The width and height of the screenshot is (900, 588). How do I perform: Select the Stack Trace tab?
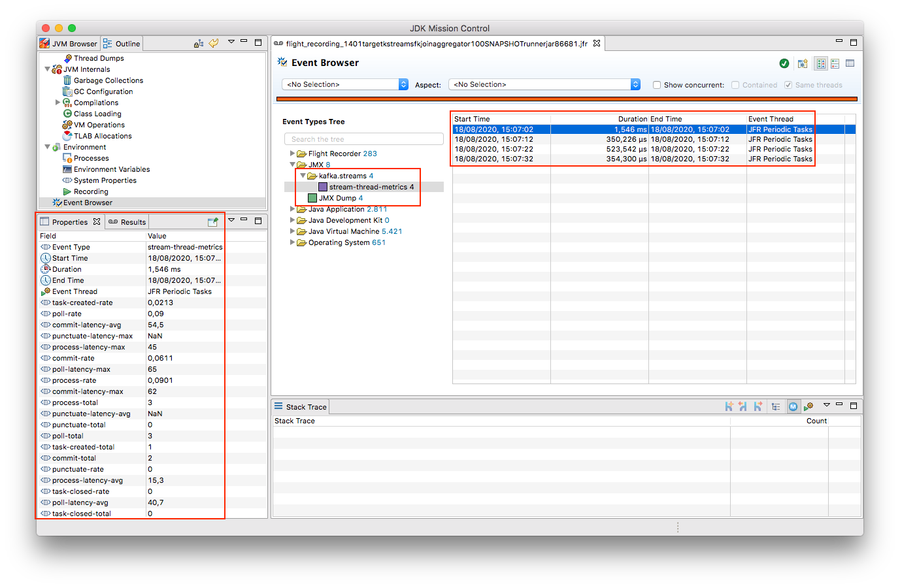pos(301,407)
